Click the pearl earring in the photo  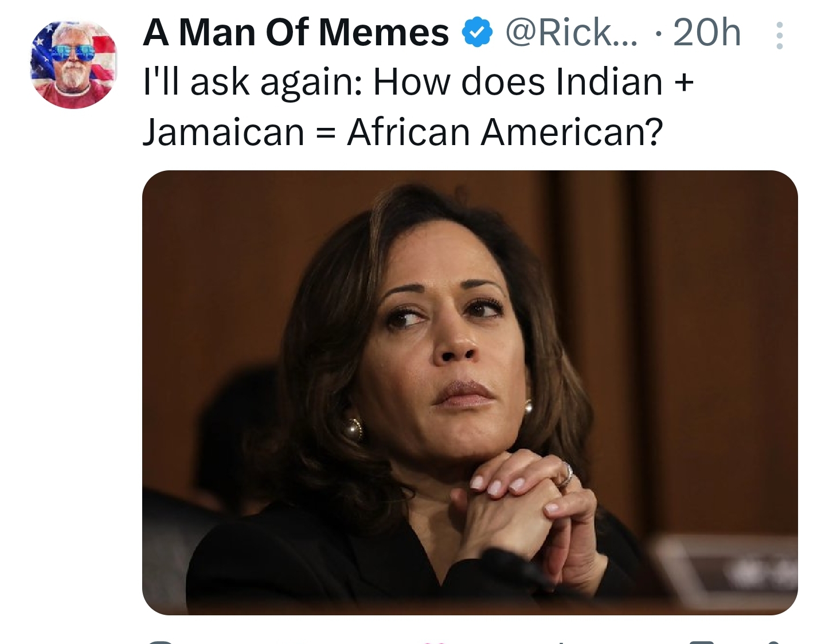tap(352, 428)
